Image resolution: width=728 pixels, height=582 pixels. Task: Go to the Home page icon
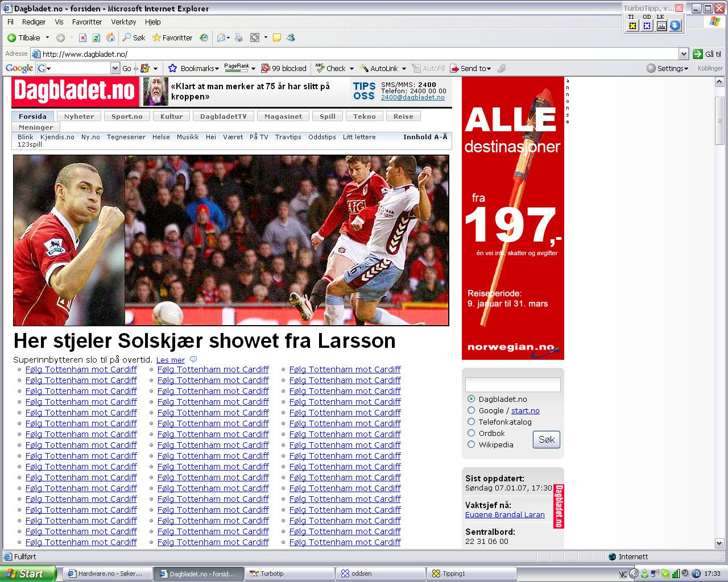(x=110, y=38)
